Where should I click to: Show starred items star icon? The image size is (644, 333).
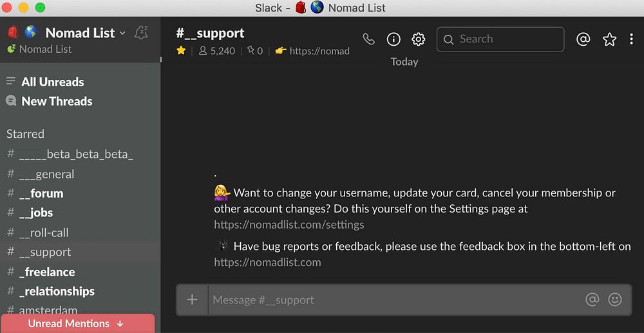pyautogui.click(x=609, y=39)
